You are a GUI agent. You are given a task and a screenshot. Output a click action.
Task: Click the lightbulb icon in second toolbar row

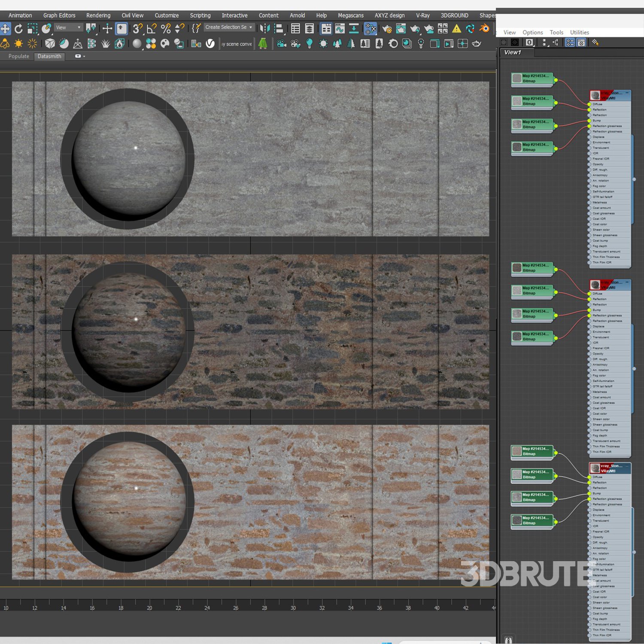[x=309, y=44]
